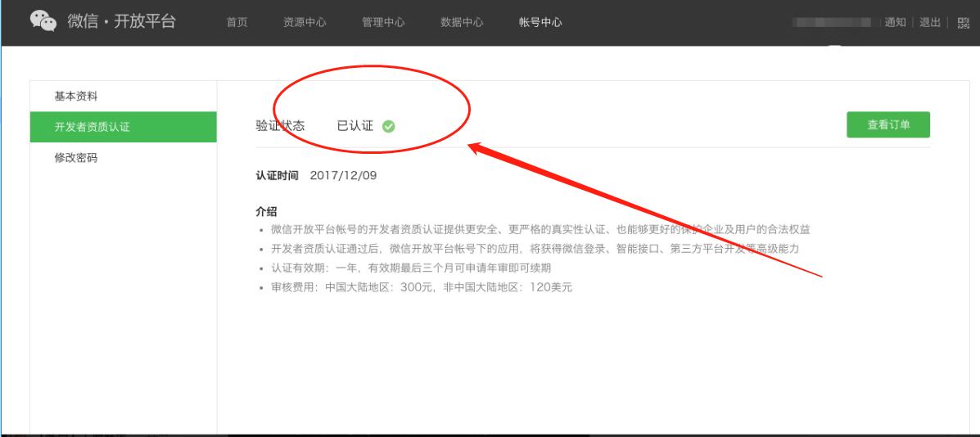980x437 pixels.
Task: Click the 介绍 heading
Action: click(266, 210)
